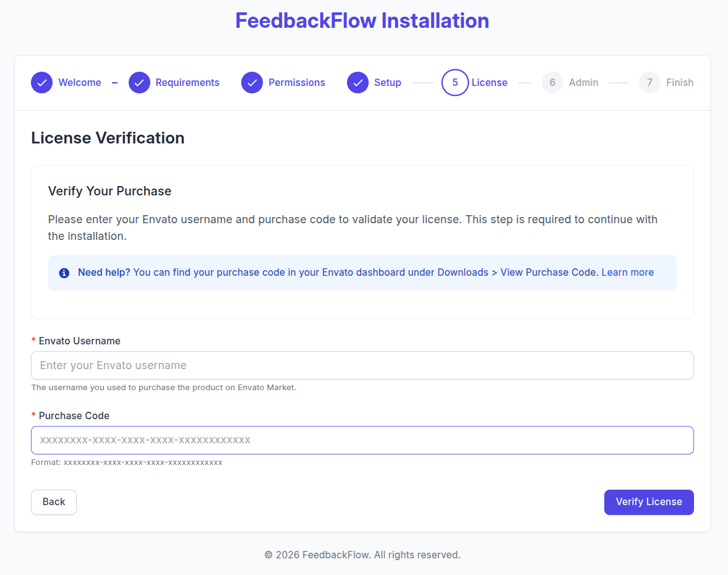The height and width of the screenshot is (575, 728).
Task: Click inside the Envato Username input field
Action: click(x=362, y=365)
